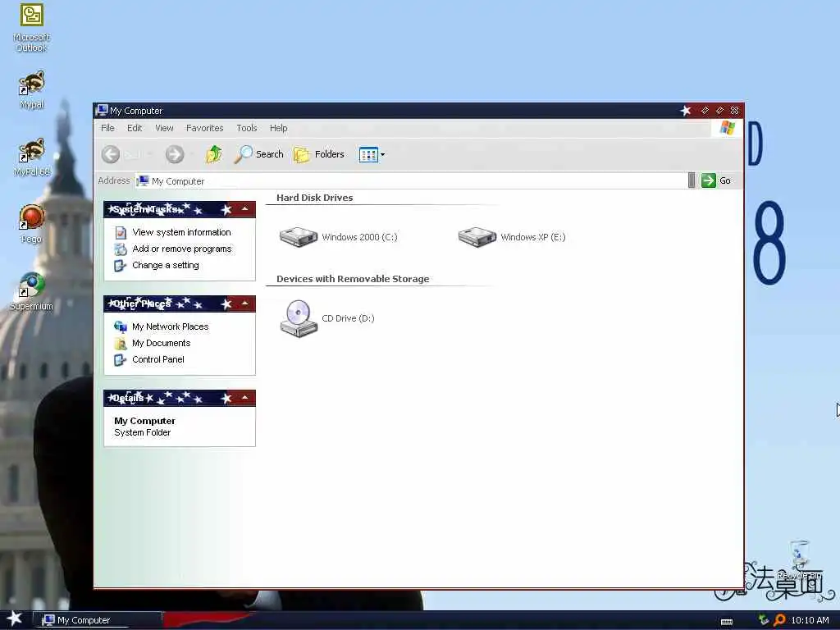Screen dimensions: 840x630
Task: Collapse the Details panel
Action: tap(244, 398)
